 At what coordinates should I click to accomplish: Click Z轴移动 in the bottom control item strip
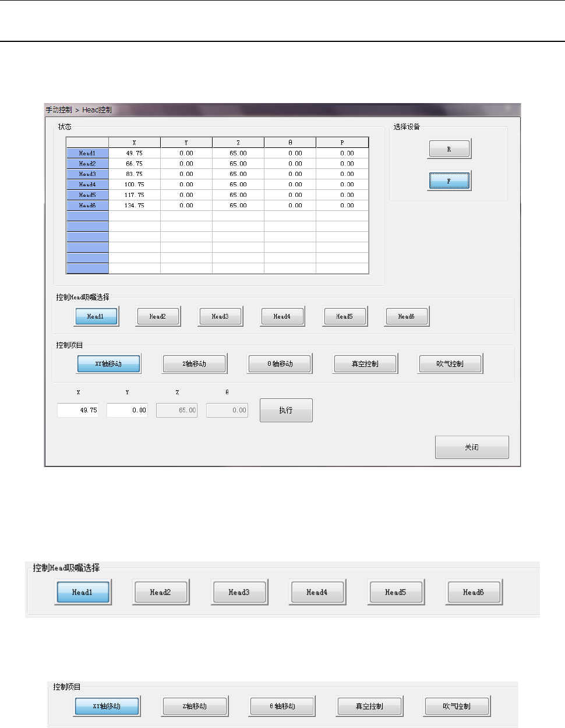pos(195,706)
